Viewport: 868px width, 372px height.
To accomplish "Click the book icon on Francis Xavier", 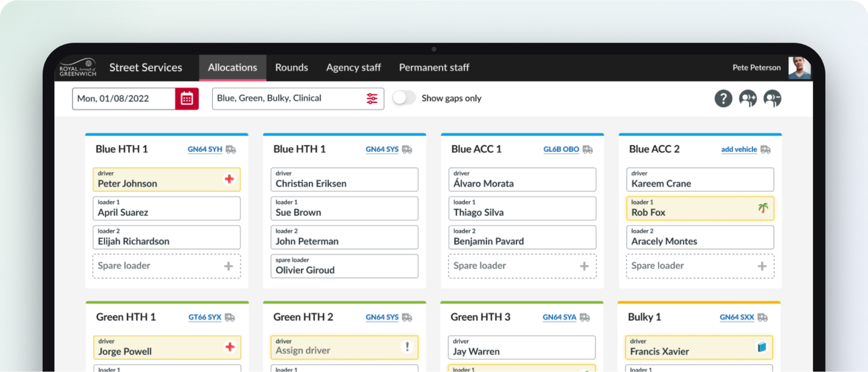I will [x=762, y=347].
